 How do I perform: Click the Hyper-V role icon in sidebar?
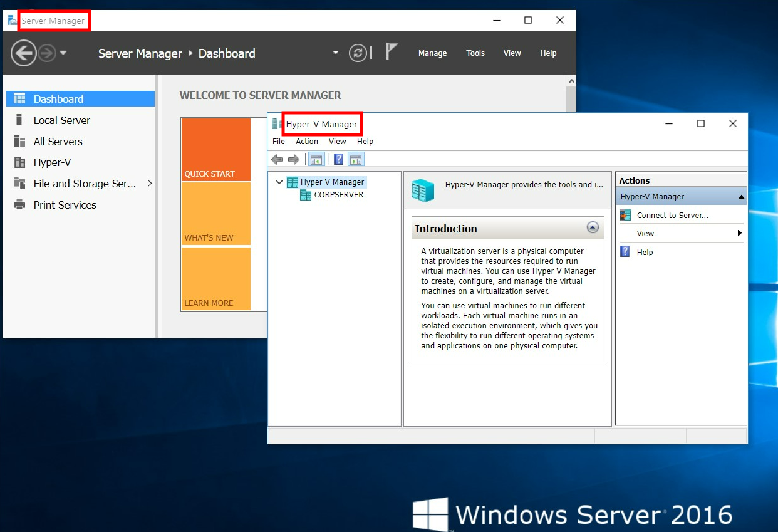pyautogui.click(x=19, y=162)
